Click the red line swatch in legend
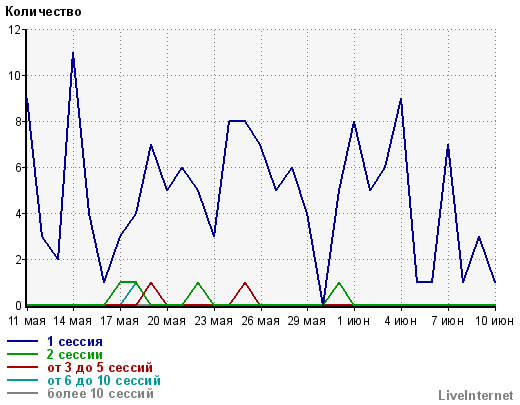This screenshot has width=520, height=405. pyautogui.click(x=22, y=367)
